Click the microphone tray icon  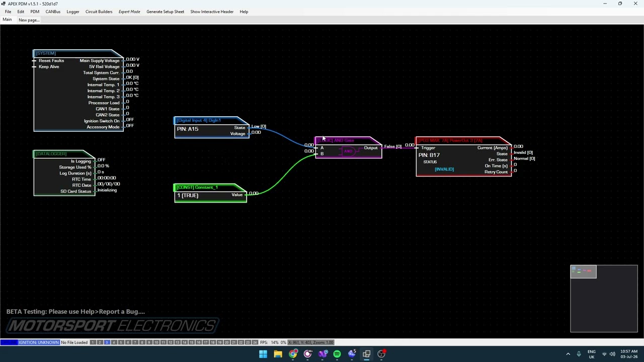579,354
